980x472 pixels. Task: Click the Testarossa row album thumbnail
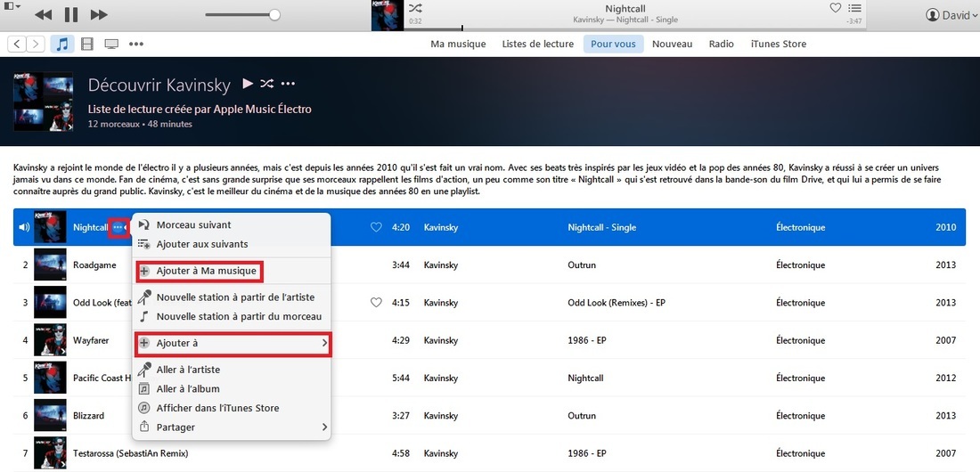(50, 452)
